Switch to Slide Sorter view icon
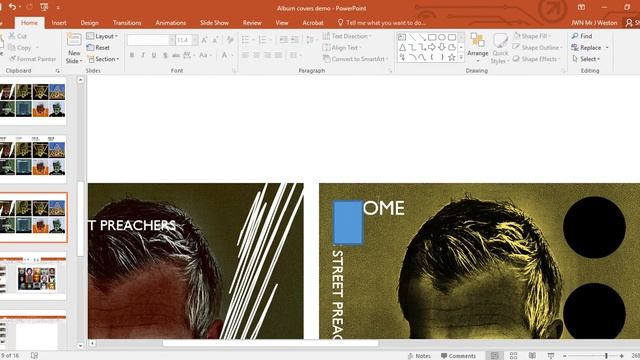The height and width of the screenshot is (360, 640). (513, 356)
